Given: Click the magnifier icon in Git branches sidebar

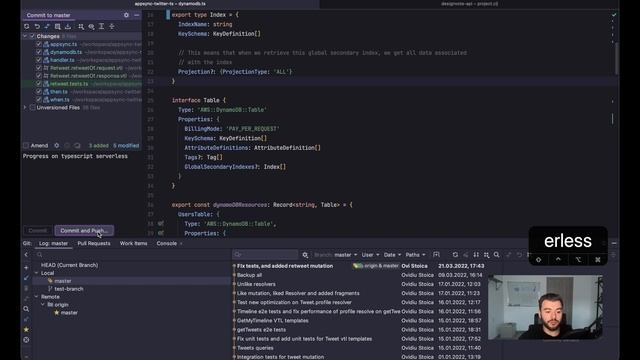Looking at the screenshot, I should point(26,309).
